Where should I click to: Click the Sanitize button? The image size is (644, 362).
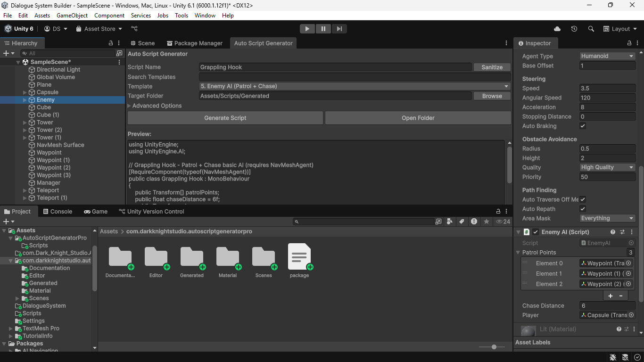[x=492, y=67]
